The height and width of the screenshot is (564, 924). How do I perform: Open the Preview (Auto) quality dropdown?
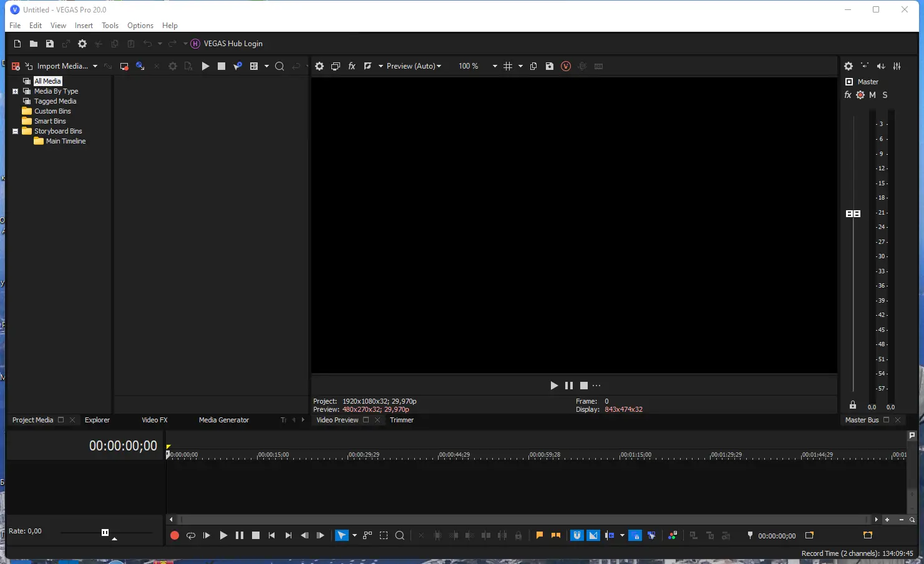tap(414, 66)
